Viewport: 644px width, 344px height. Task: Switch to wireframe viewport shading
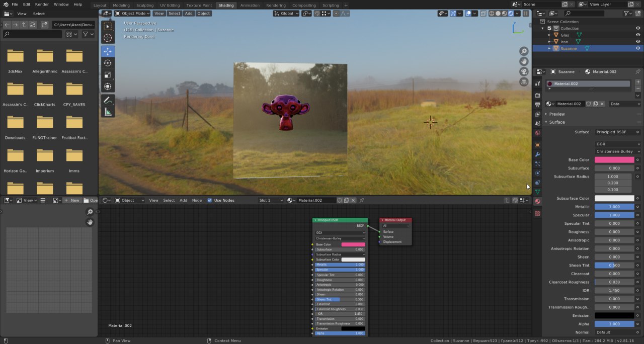click(493, 13)
